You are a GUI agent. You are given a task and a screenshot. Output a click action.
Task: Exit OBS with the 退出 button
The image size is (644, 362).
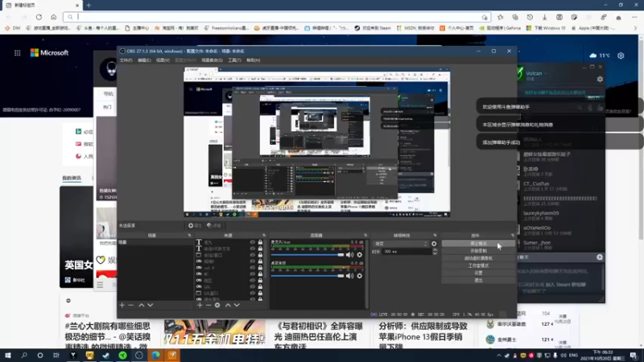pos(478,280)
